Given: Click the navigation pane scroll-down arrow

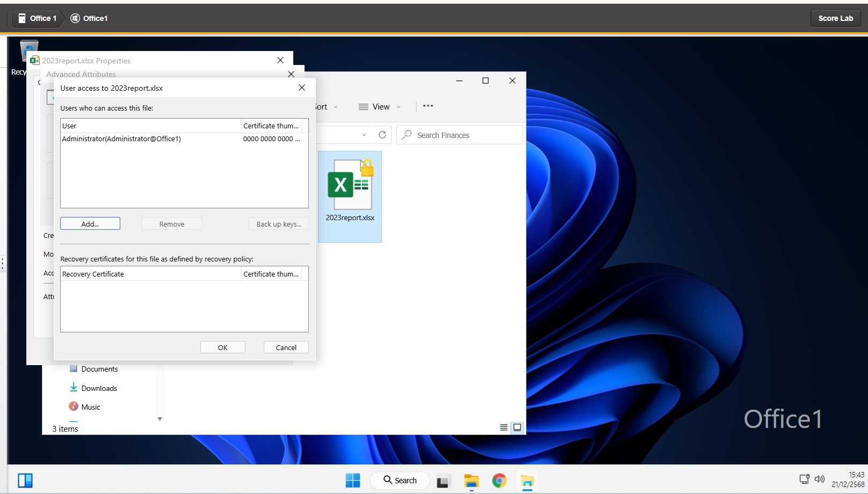Looking at the screenshot, I should point(160,419).
